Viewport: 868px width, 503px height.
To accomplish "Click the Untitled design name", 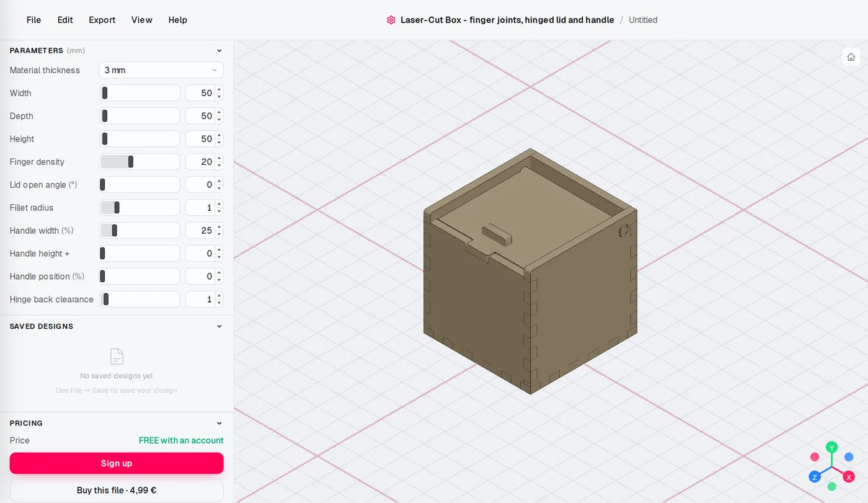I will coord(643,20).
